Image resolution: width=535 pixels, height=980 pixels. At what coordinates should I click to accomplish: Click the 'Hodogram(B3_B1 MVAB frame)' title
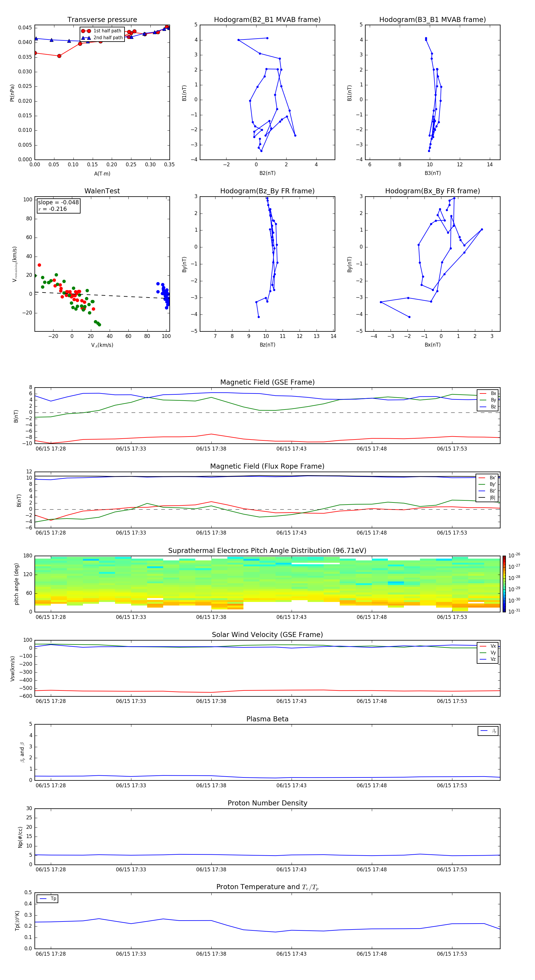point(432,20)
